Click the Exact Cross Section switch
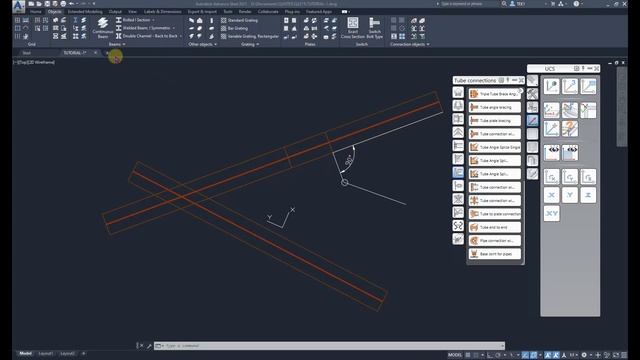640x360 pixels. [x=353, y=28]
